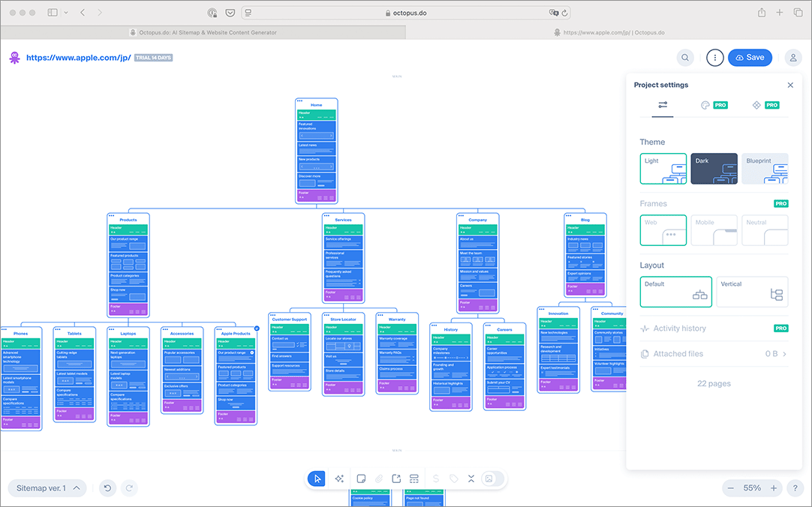The image size is (812, 507).
Task: Open the Home page card dots menu
Action: tap(299, 101)
